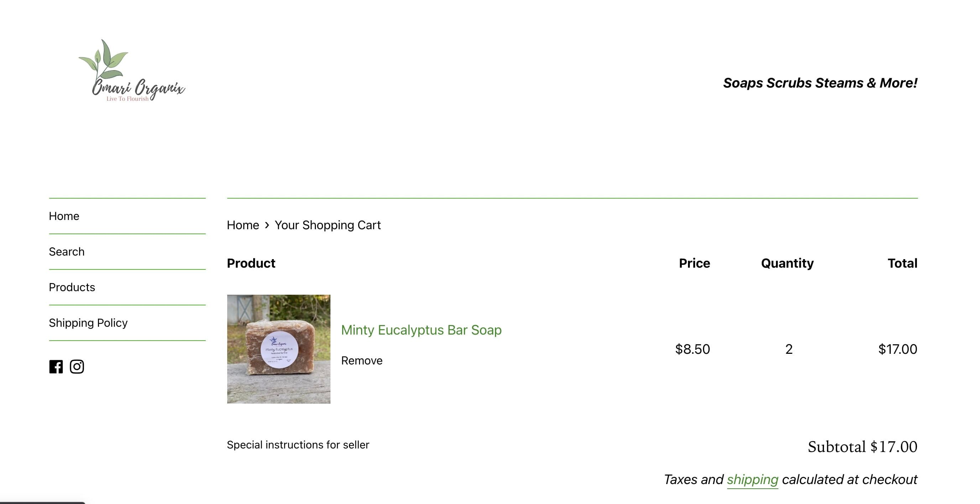Click the Quantity column header

(x=787, y=263)
